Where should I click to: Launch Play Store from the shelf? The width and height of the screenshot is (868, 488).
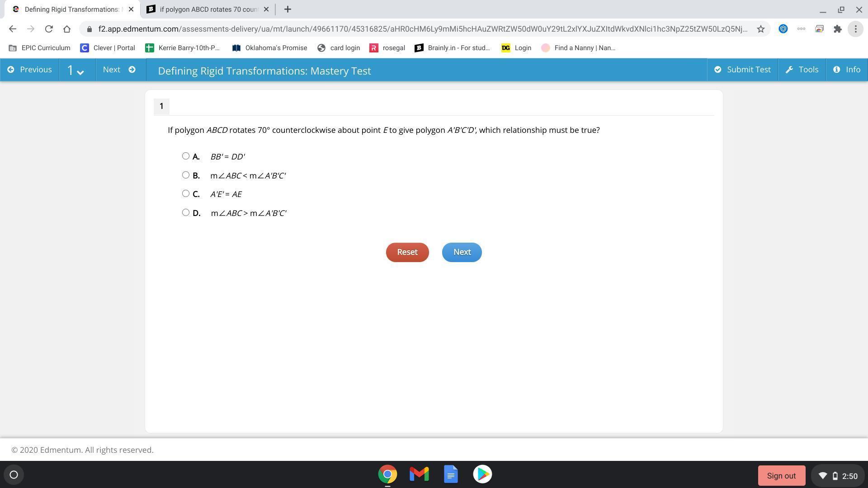482,474
